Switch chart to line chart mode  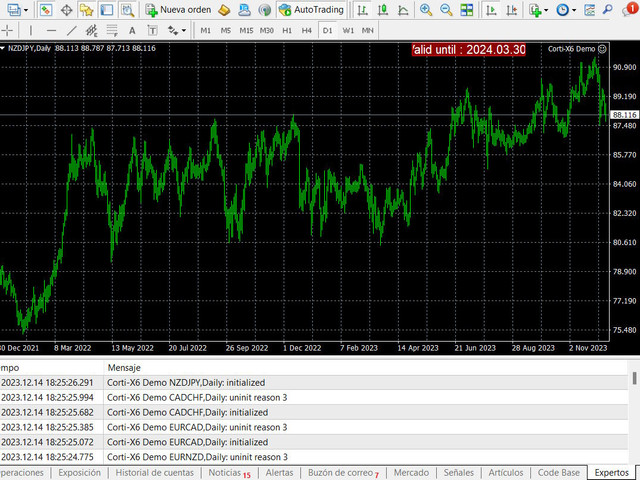pos(401,10)
